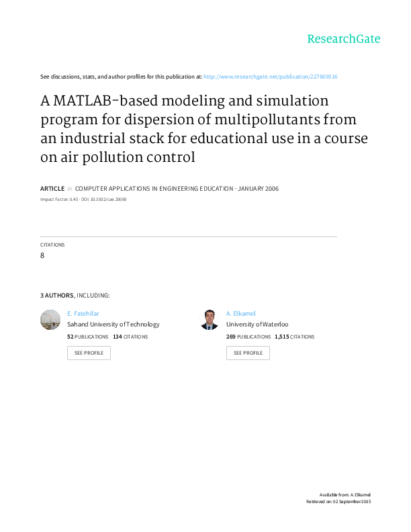Screen dimensions: 411x532
Task: Click the 52 Publications stat
Action: [x=87, y=337]
